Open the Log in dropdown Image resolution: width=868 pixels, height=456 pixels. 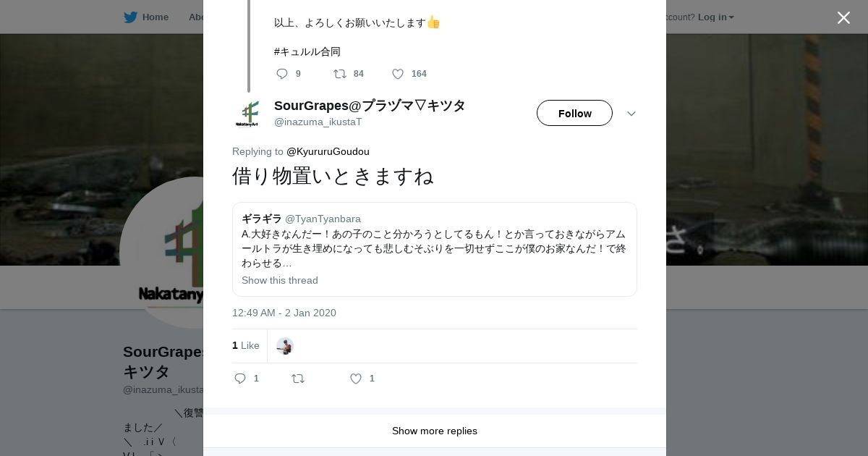coord(715,17)
